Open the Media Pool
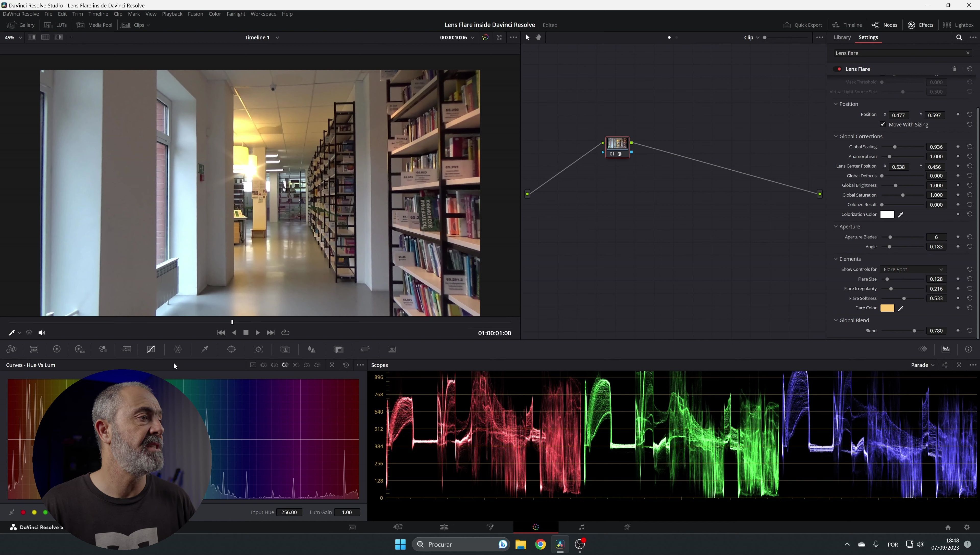Viewport: 980px width, 555px height. coord(95,25)
